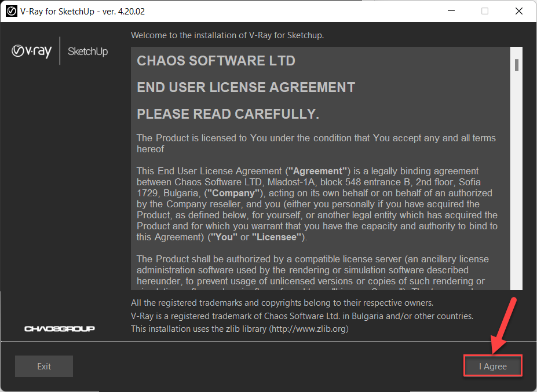The width and height of the screenshot is (537, 392).
Task: Click the Chaos Group logo
Action: click(x=60, y=329)
